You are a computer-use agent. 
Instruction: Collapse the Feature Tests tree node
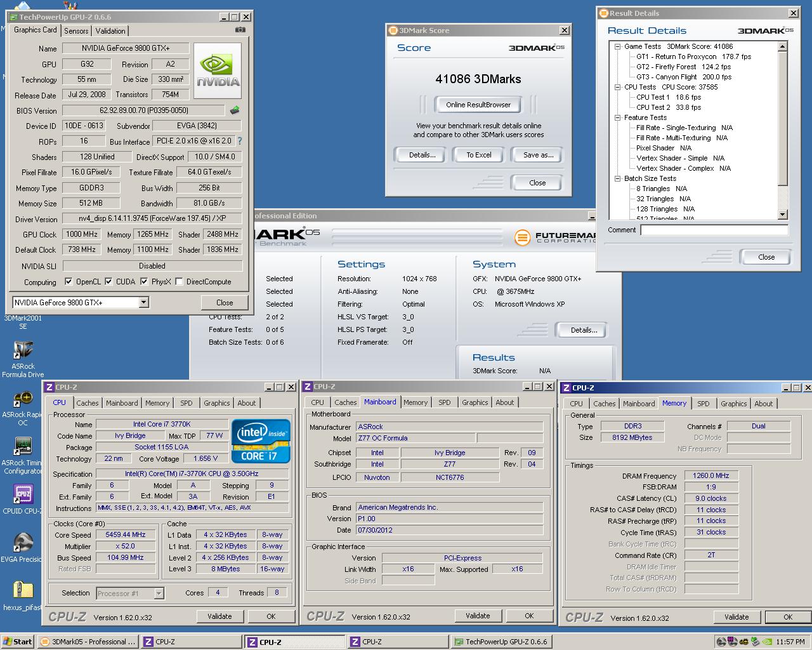coord(617,117)
